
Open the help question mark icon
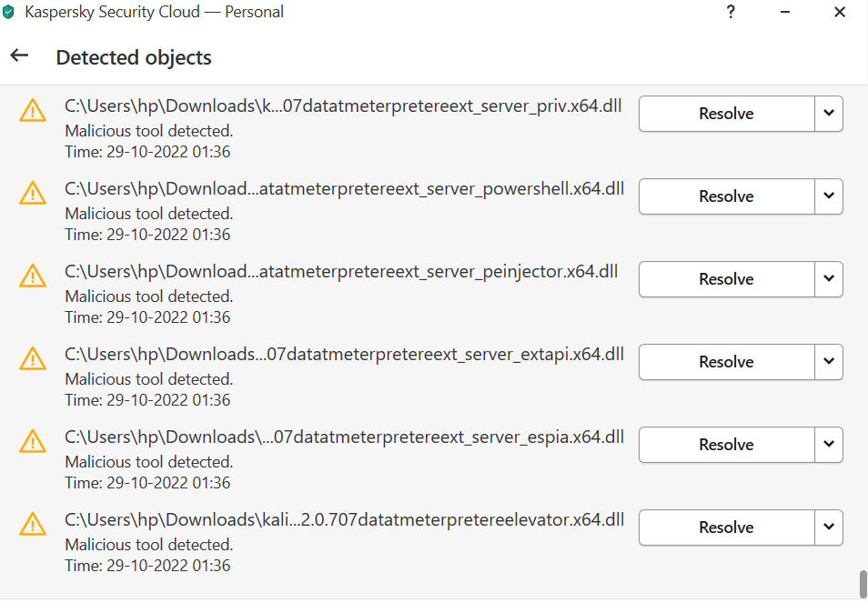[x=731, y=12]
